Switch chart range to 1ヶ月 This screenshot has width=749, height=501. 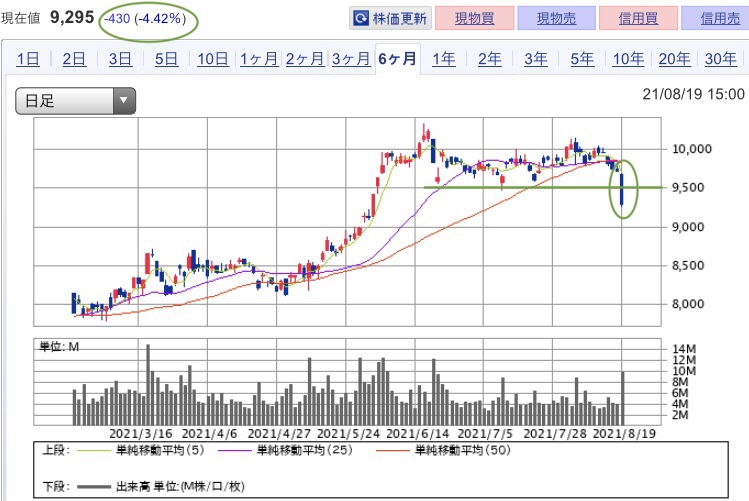(x=259, y=59)
